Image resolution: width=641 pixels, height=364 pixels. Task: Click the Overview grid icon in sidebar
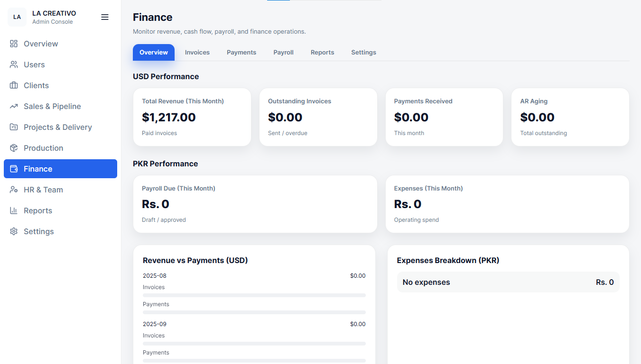coord(14,44)
